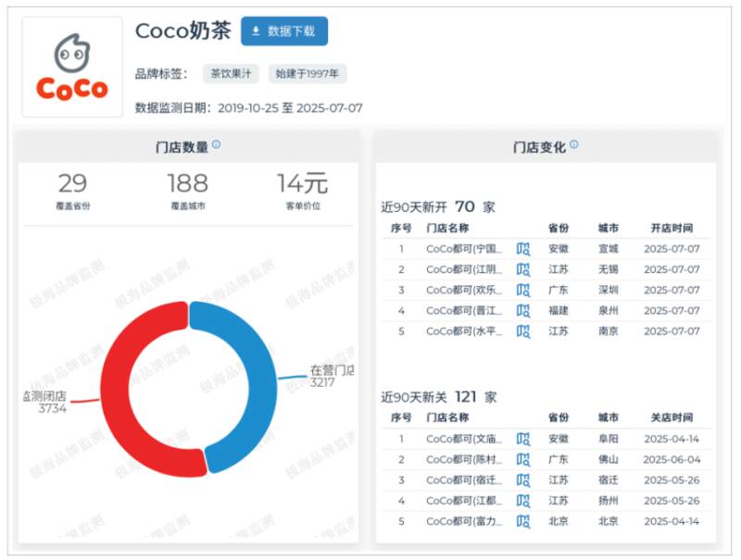Click the 关店时间 column header
This screenshot has height=560, width=741.
coord(672,417)
